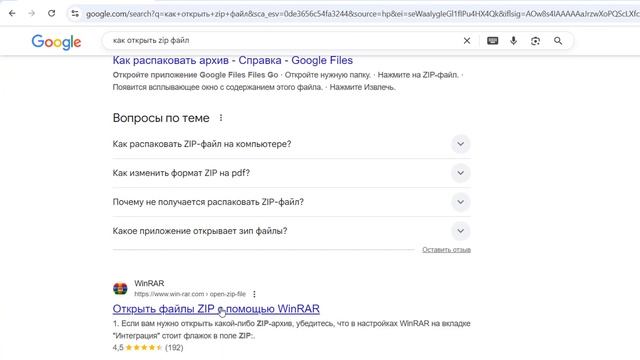Submit search with magnifier icon
The image size is (640, 360).
[558, 41]
